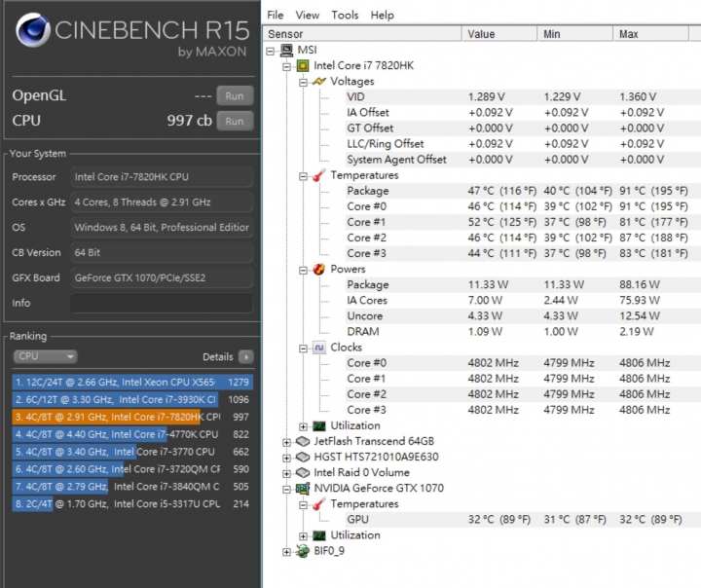
Task: Click the GPU Temperatures thermometer icon
Action: coord(318,504)
